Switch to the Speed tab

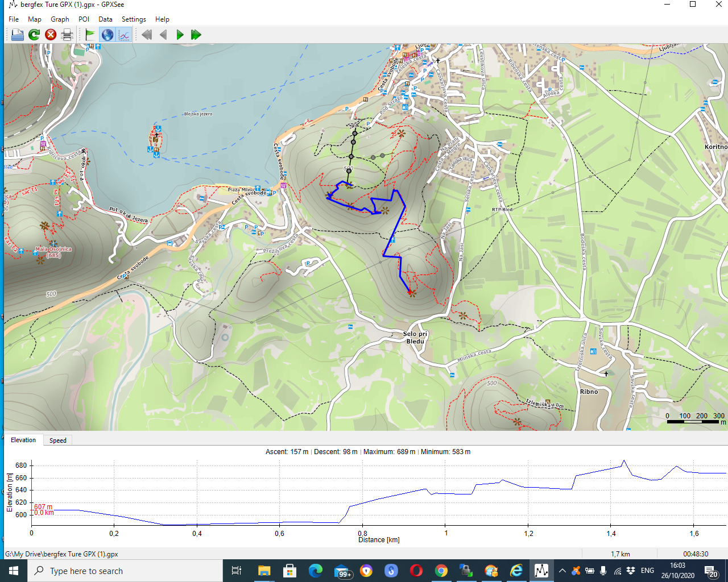click(x=57, y=440)
